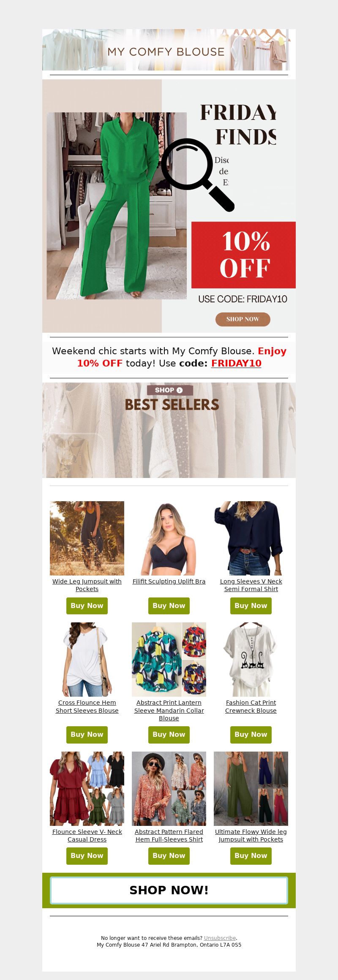Buy the Ultimate Flowy Wide leg Jumpsuit
The height and width of the screenshot is (980, 338).
click(251, 856)
